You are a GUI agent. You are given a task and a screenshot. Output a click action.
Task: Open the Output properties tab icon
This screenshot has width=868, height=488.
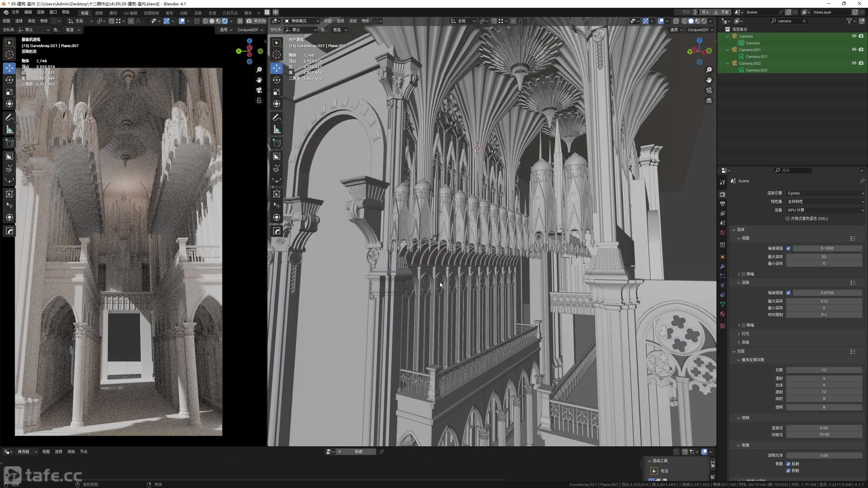(723, 204)
